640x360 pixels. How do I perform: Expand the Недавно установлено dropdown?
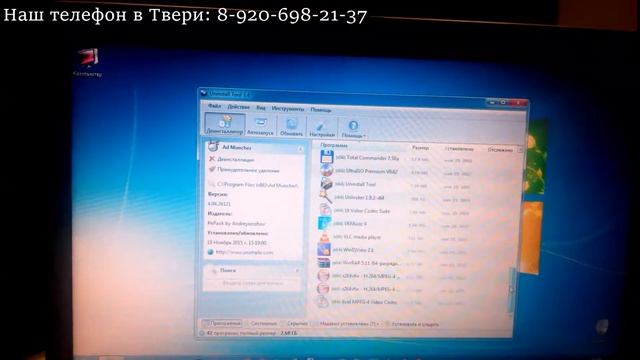[347, 324]
